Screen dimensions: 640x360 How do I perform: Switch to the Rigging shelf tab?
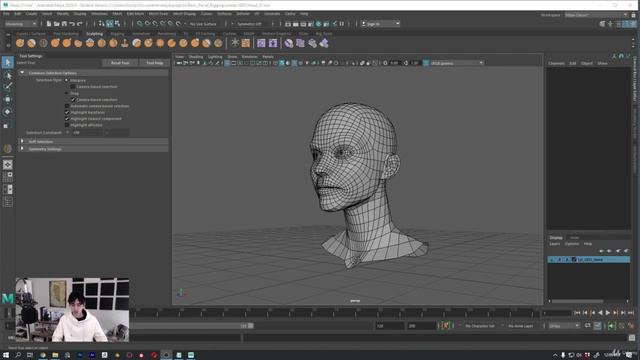pos(117,33)
